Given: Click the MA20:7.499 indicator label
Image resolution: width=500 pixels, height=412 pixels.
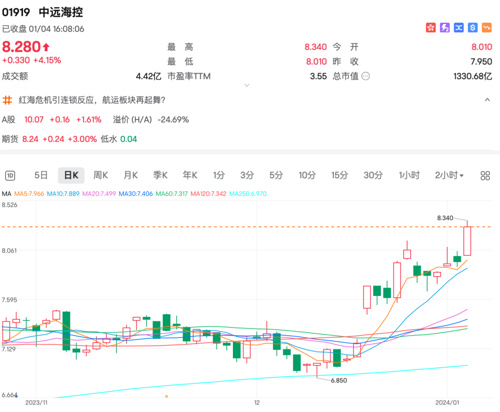Looking at the screenshot, I should (99, 194).
